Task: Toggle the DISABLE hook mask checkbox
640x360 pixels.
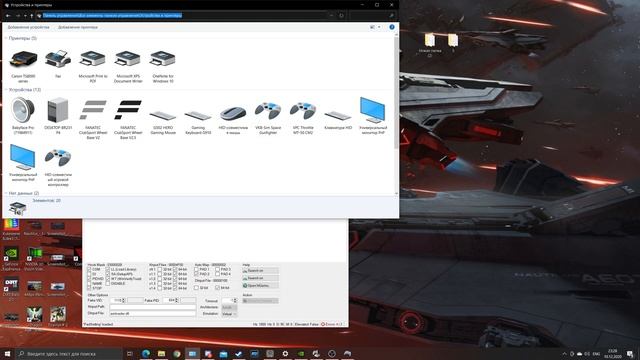Action: click(108, 283)
